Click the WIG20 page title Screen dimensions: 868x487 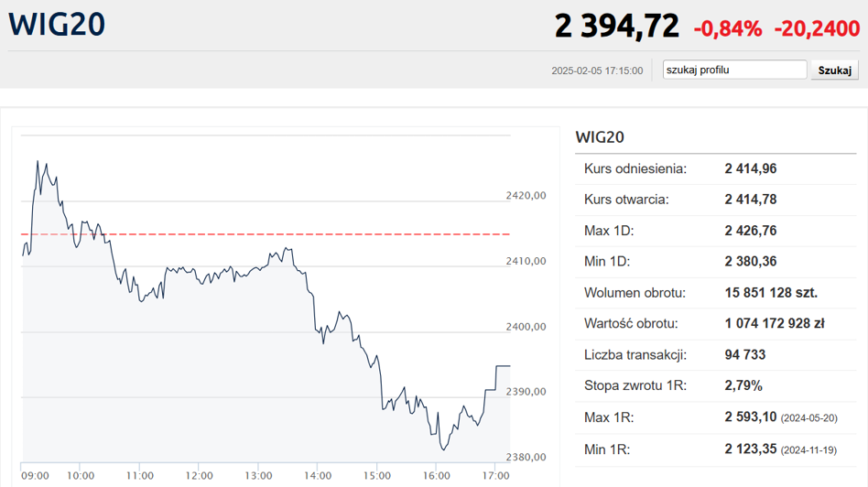[57, 25]
